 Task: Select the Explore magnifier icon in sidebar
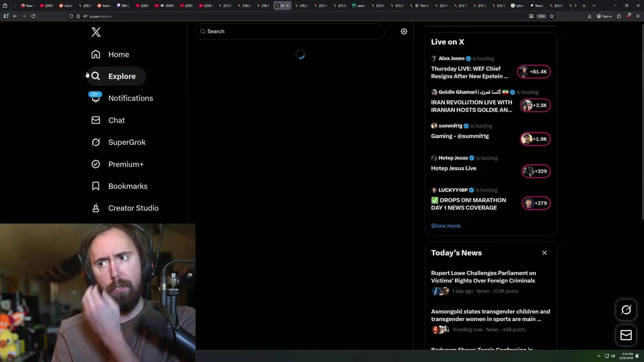point(96,76)
